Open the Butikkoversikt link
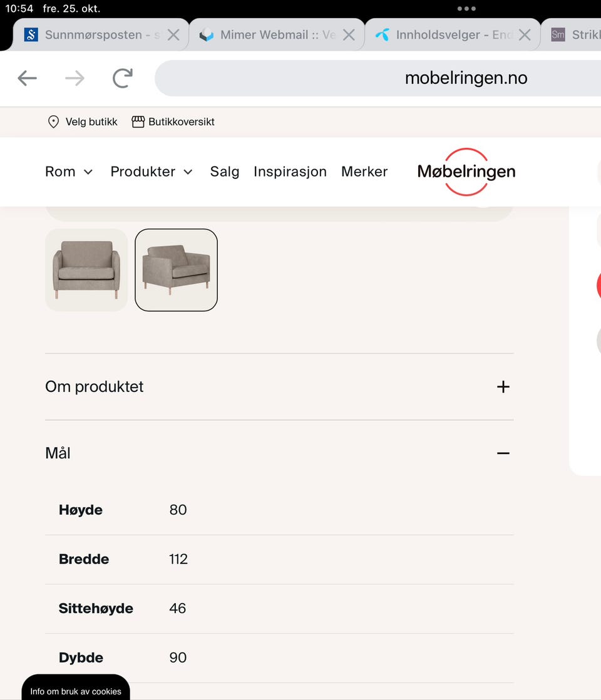Viewport: 601px width, 700px height. [x=182, y=122]
